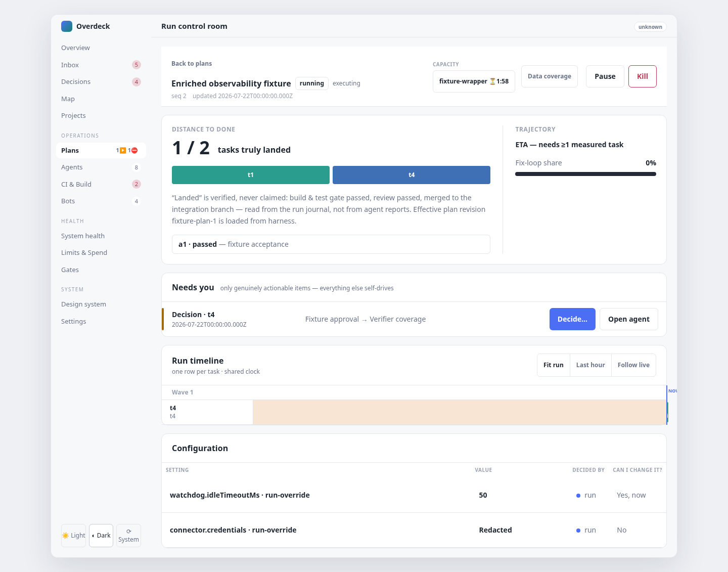
Task: Open the Decide... options for t4
Action: 572,319
